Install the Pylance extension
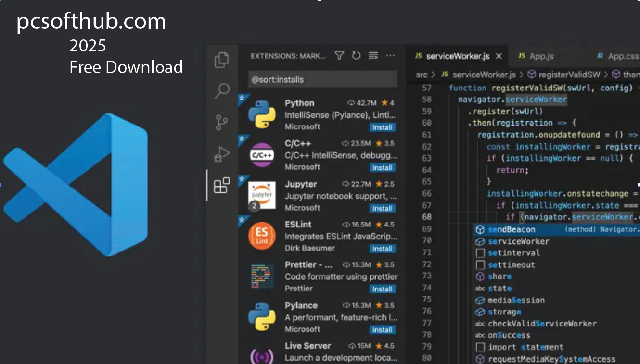 [x=383, y=330]
